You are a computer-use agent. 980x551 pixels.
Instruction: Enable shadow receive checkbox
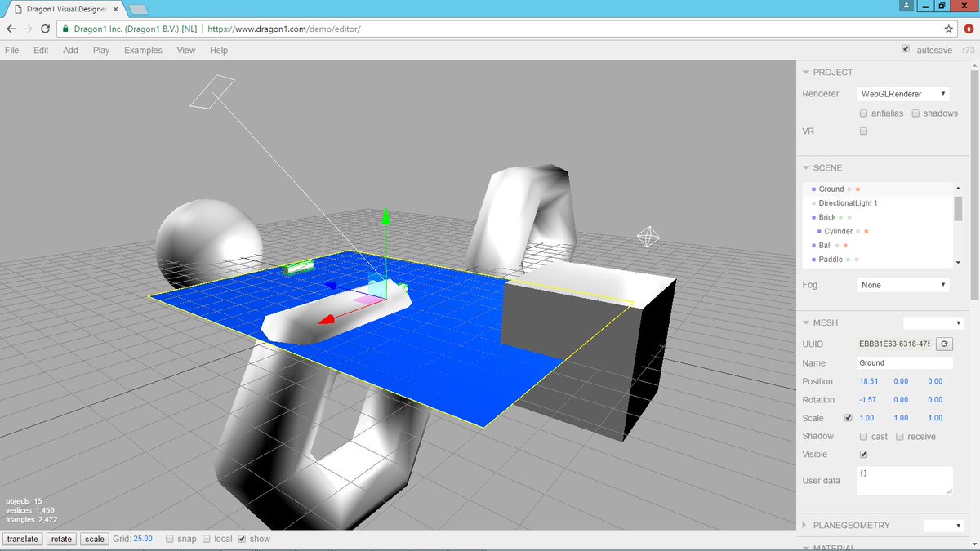click(x=900, y=437)
